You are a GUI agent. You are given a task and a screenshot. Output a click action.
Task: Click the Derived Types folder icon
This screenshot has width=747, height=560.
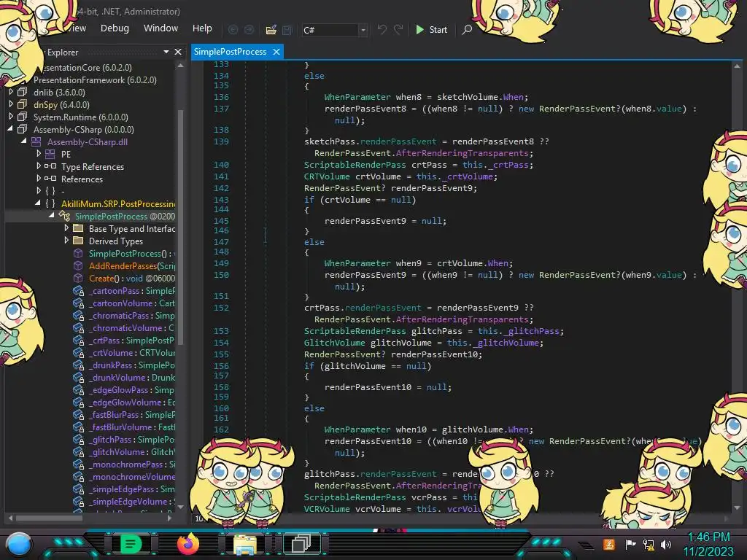tap(78, 241)
